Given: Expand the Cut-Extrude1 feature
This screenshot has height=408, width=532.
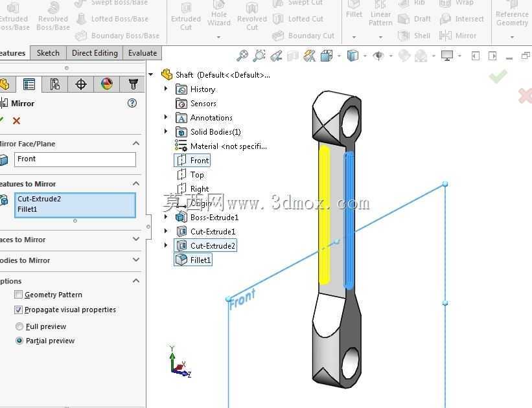Looking at the screenshot, I should (x=166, y=231).
